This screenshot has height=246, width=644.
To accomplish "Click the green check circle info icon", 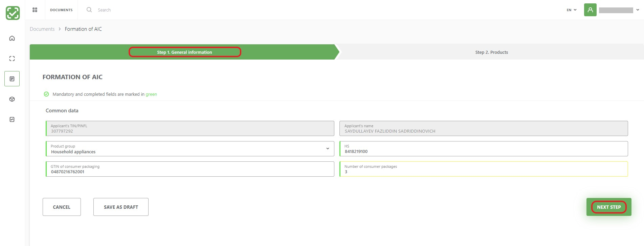I will click(x=46, y=94).
